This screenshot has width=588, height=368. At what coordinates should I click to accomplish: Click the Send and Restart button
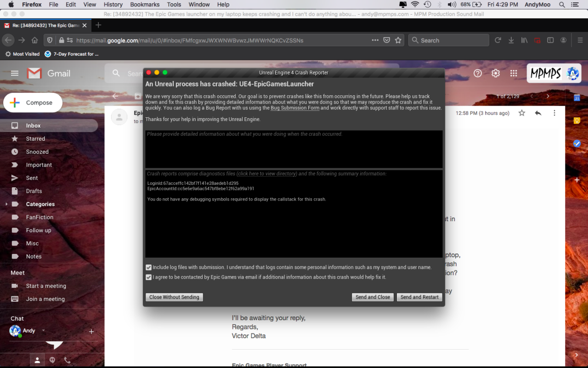point(419,297)
